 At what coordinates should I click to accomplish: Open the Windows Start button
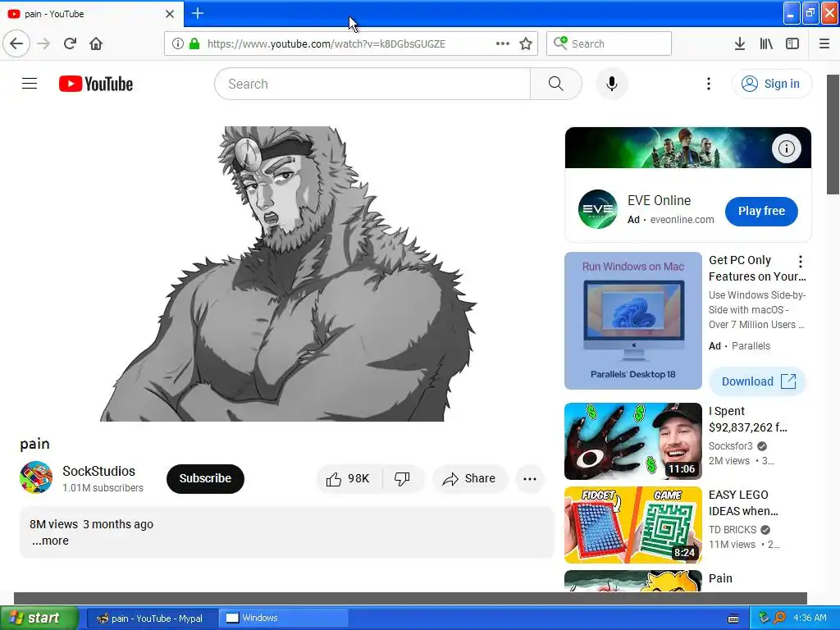[38, 618]
